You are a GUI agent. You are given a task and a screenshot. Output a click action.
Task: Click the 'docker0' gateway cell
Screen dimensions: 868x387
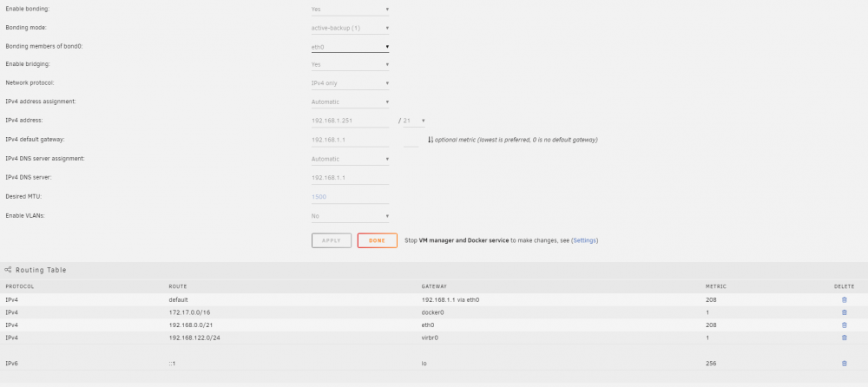click(x=433, y=312)
